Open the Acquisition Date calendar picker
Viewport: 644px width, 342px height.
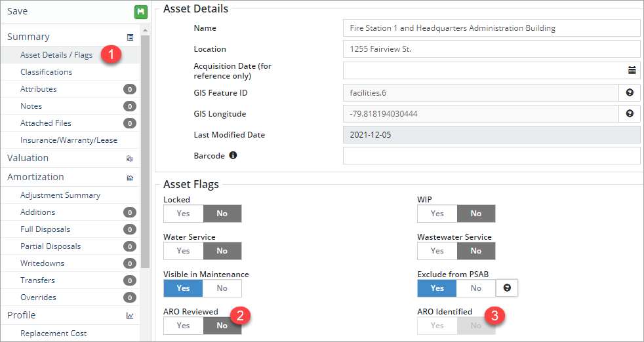click(632, 70)
